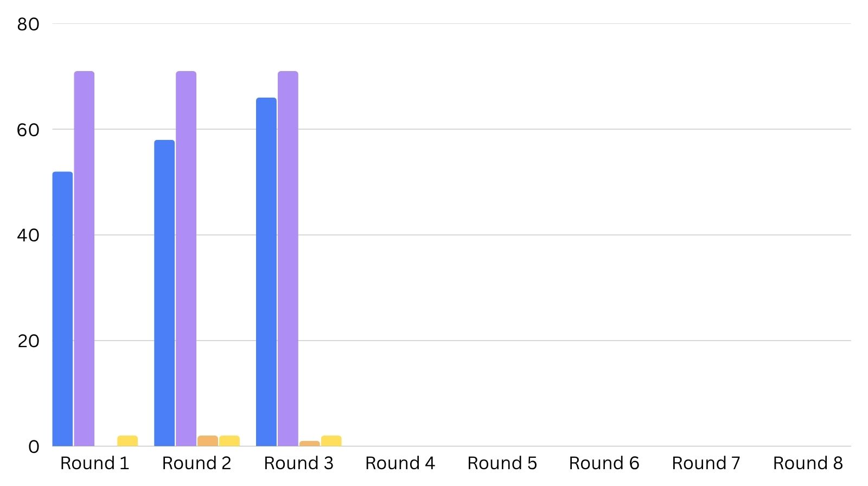Select the blue bar in Round 2

[164, 293]
